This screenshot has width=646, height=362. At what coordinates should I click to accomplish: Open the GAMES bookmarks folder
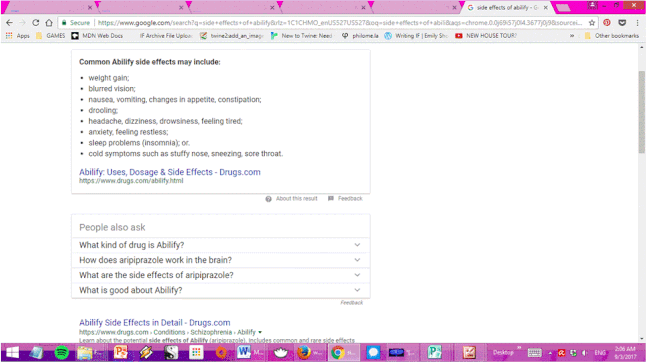pos(51,36)
